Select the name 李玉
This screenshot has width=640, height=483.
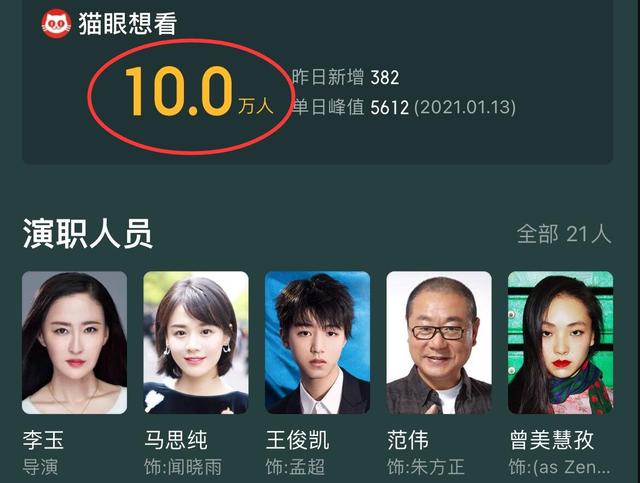[x=43, y=440]
